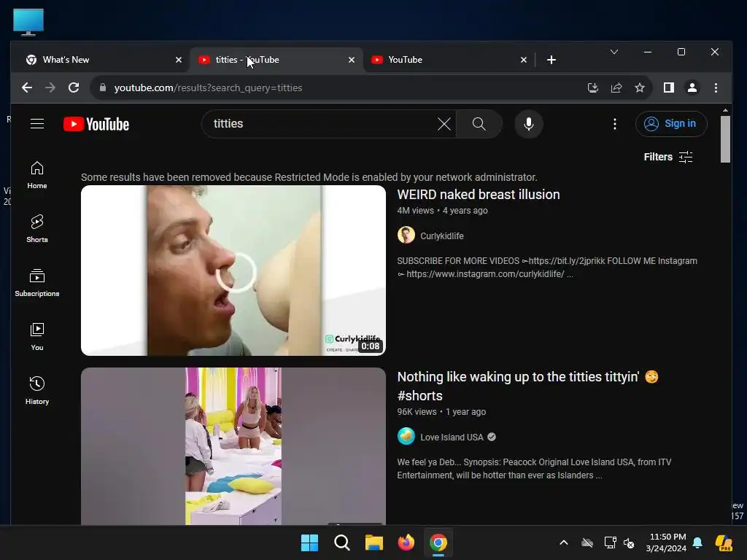This screenshot has height=560, width=747.
Task: Open You section in sidebar
Action: (x=37, y=336)
